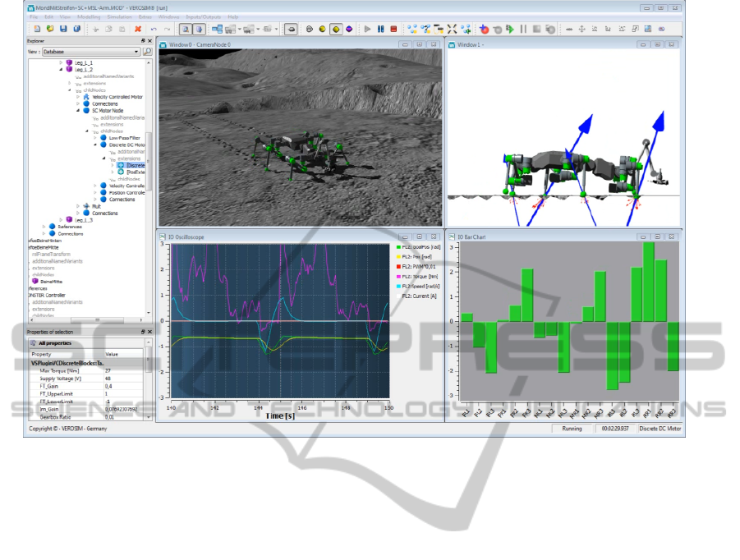
Task: Click the Play simulation button in toolbar
Action: click(368, 29)
